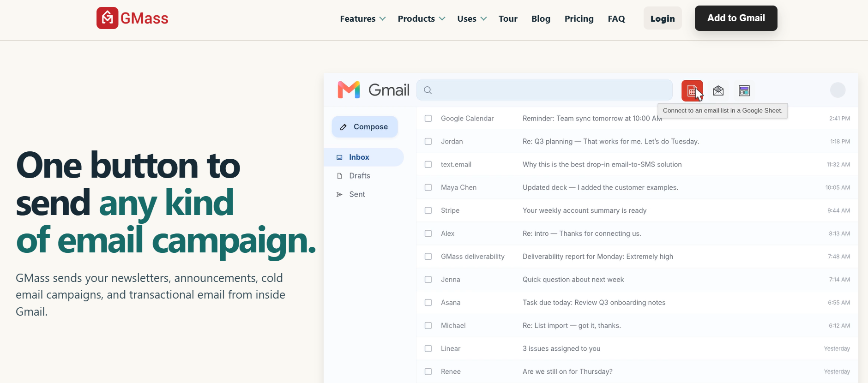The width and height of the screenshot is (868, 383).
Task: Open the FAQ page
Action: click(616, 18)
